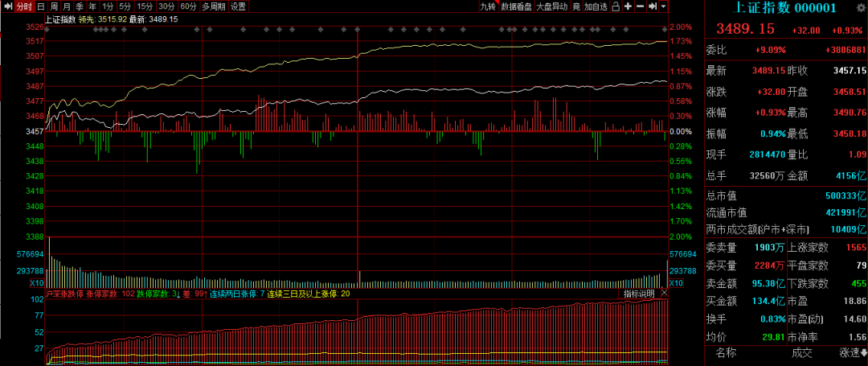
Task: Add to watchlist with 加自选
Action: (596, 6)
